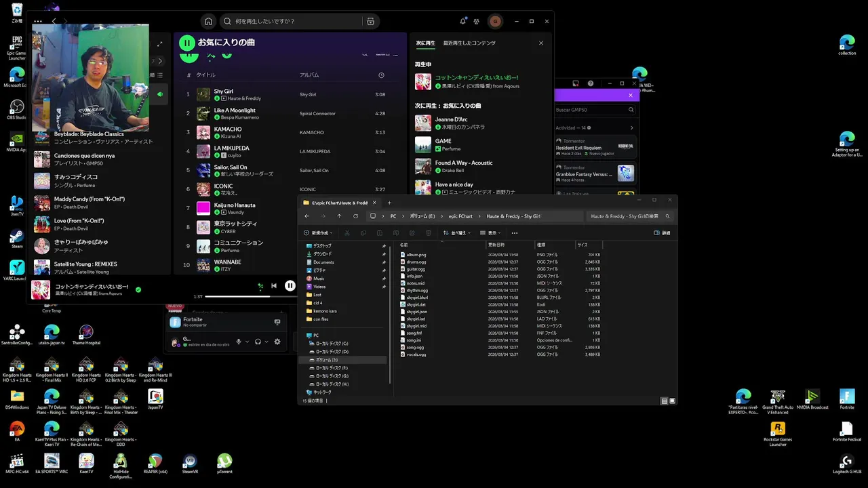Open Explorer toolbar see-more ellipsis menu
This screenshot has height=488, width=868.
(514, 233)
